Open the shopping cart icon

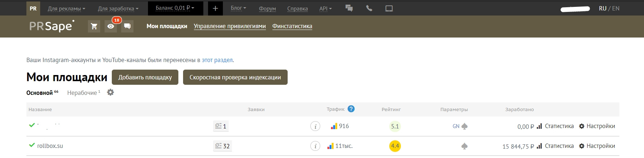click(x=94, y=26)
